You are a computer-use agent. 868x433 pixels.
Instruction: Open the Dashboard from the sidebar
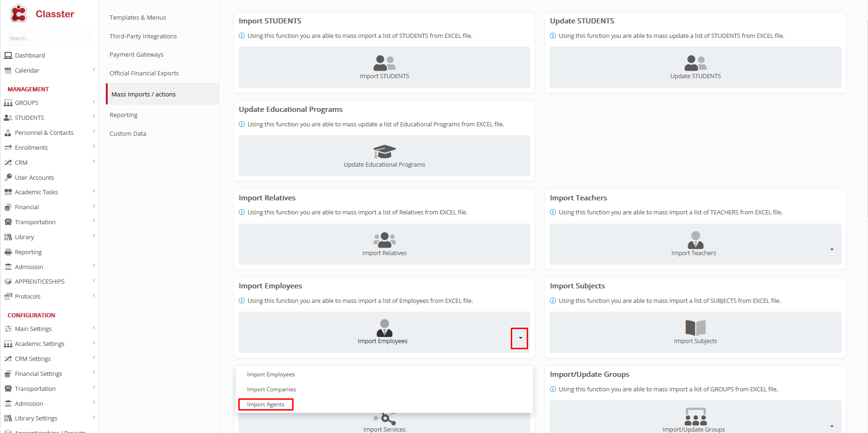tap(30, 55)
